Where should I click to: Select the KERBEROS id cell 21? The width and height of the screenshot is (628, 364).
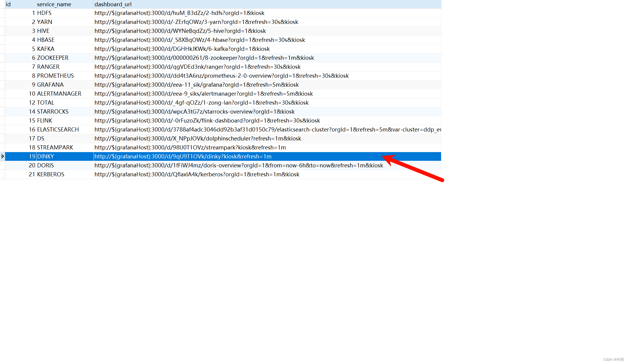coord(32,175)
